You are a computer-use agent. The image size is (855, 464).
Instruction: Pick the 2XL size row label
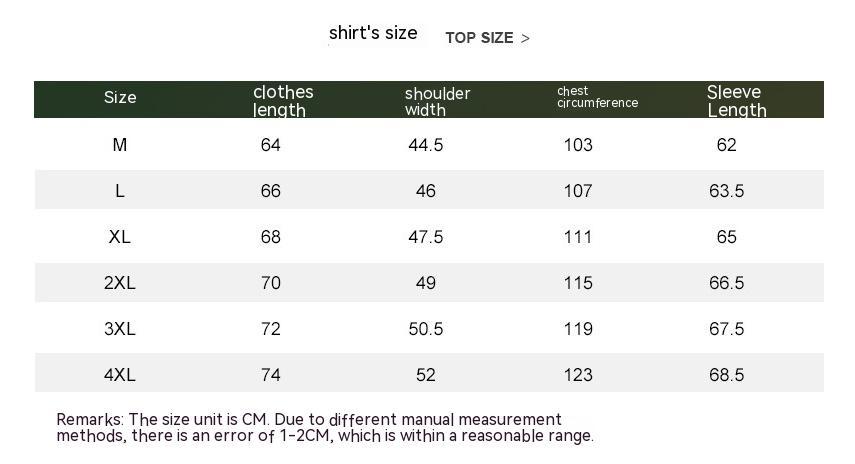tap(120, 283)
